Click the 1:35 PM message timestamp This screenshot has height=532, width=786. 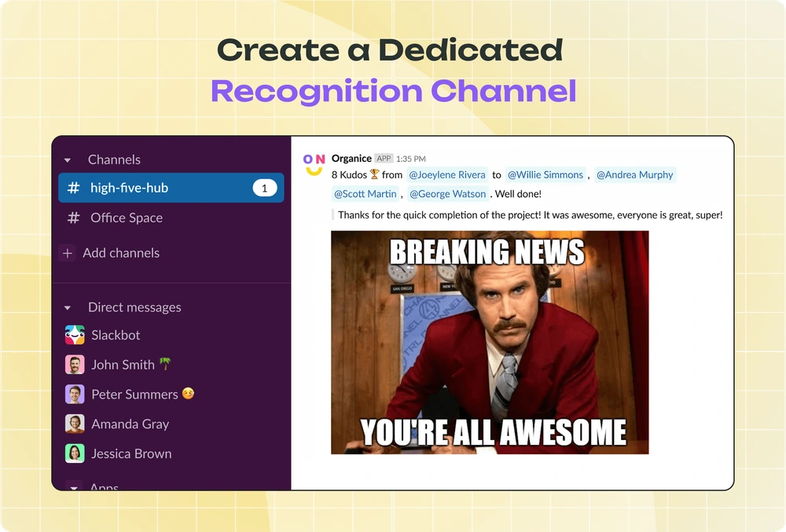[410, 159]
